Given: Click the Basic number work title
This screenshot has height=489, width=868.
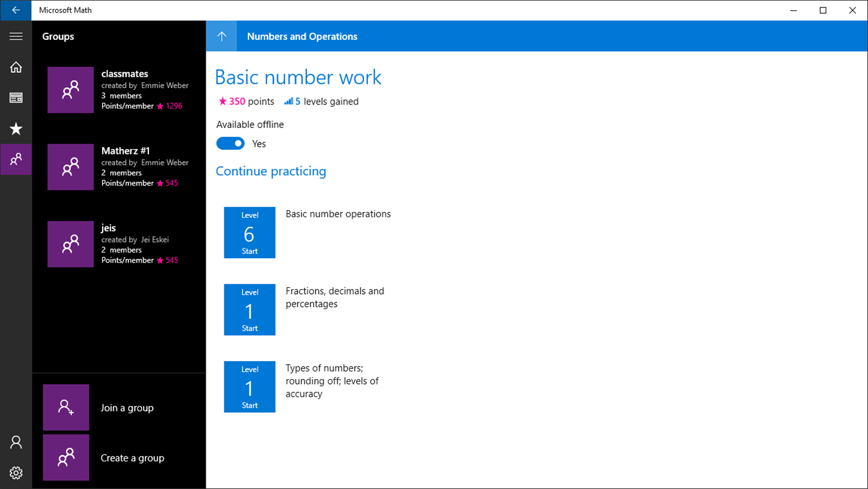Looking at the screenshot, I should [x=298, y=77].
